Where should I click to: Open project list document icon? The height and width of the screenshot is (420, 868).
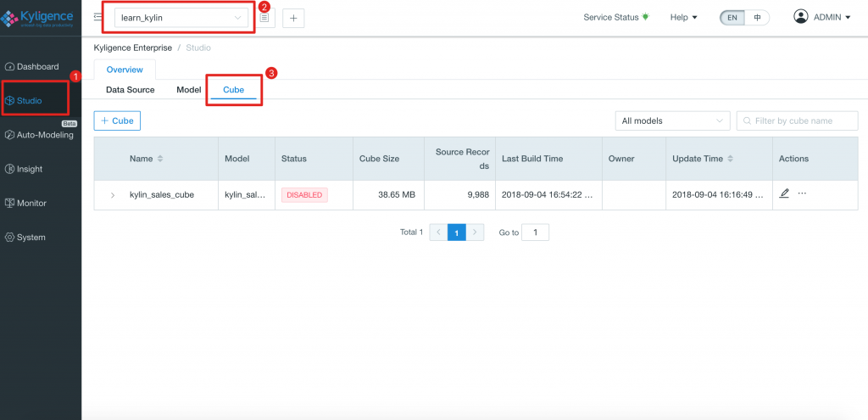tap(264, 19)
